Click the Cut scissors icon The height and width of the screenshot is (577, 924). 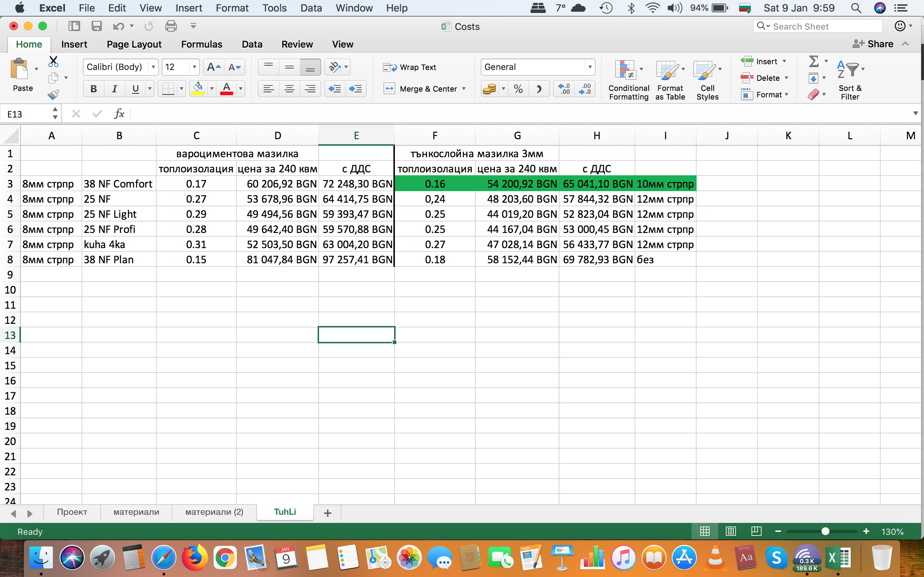[x=53, y=61]
